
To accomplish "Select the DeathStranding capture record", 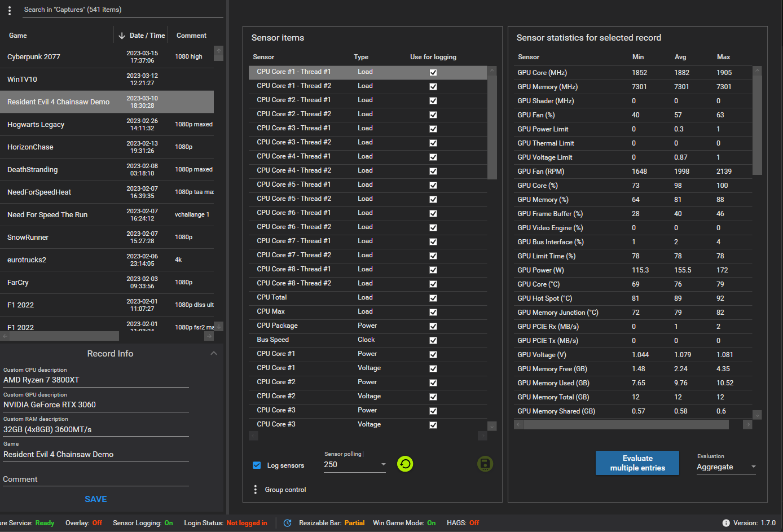I will pyautogui.click(x=107, y=170).
